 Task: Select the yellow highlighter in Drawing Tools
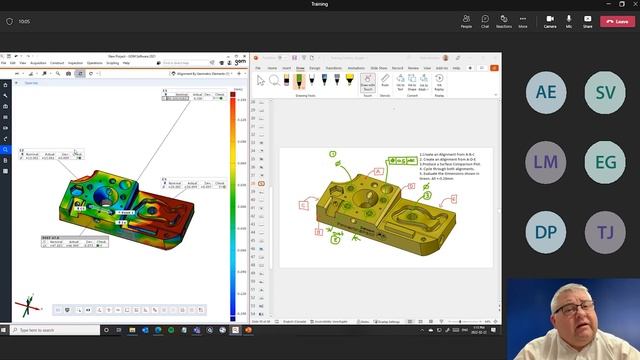click(x=349, y=80)
